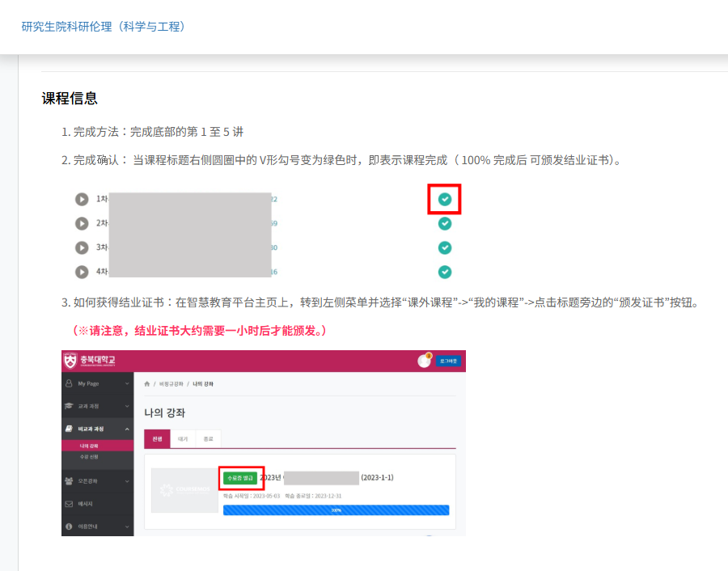This screenshot has width=728, height=571.
Task: Click the green completion check on the 3차 row
Action: (445, 247)
